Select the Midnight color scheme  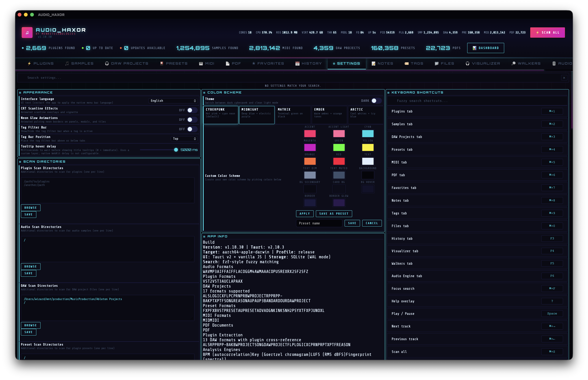pos(257,115)
